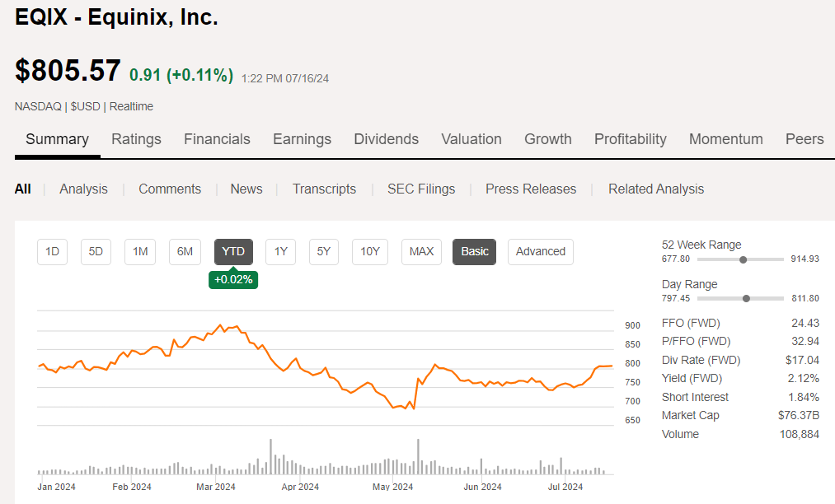This screenshot has width=835, height=504.
Task: Open the Advanced chart view
Action: (540, 252)
